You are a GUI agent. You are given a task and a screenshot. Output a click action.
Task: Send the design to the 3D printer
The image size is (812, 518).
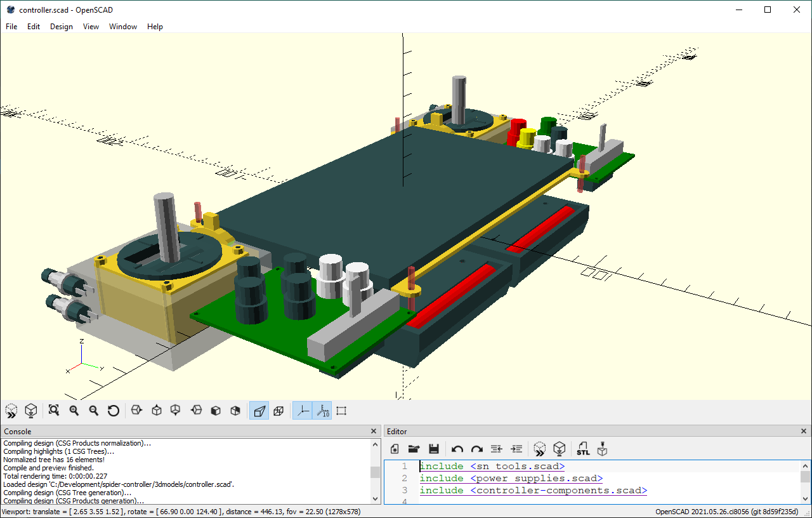coord(603,449)
